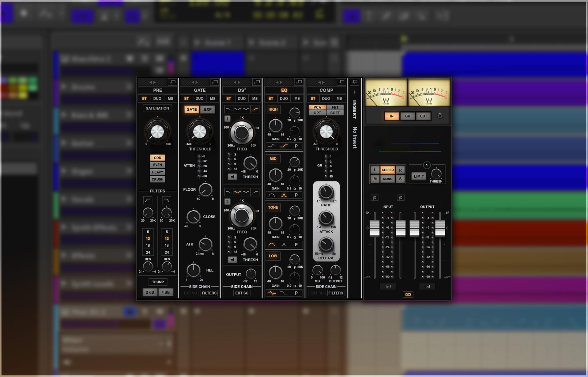
Task: Click DS2 band 2 number button
Action: [227, 201]
